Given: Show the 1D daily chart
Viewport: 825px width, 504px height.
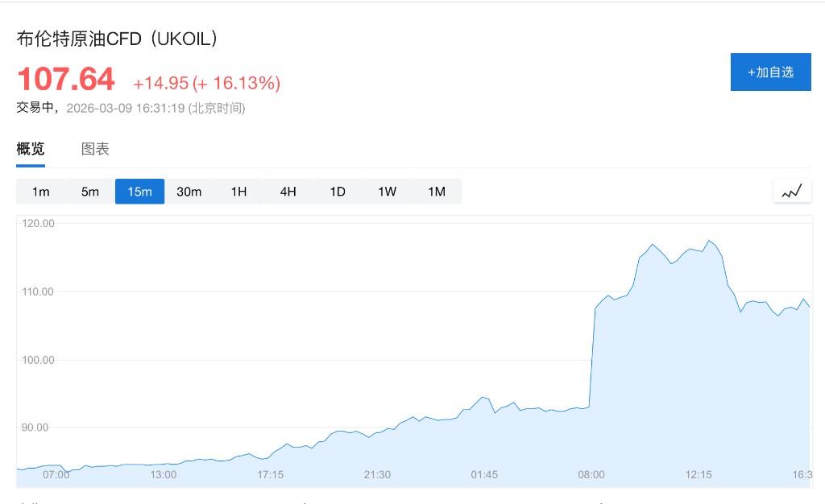Looking at the screenshot, I should coord(338,192).
